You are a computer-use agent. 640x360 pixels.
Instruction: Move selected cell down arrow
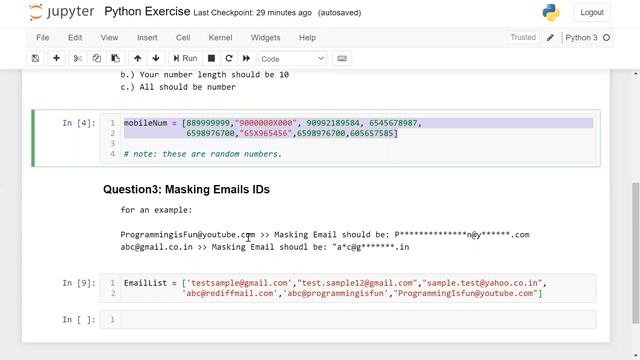tap(156, 58)
